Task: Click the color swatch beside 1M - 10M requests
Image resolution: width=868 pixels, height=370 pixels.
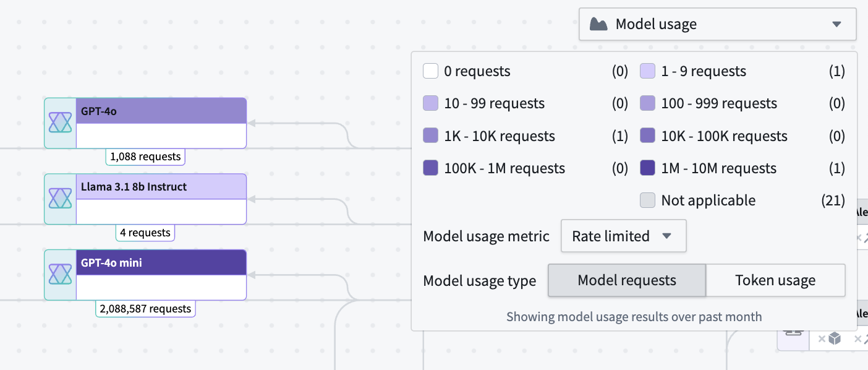Action: [x=647, y=168]
